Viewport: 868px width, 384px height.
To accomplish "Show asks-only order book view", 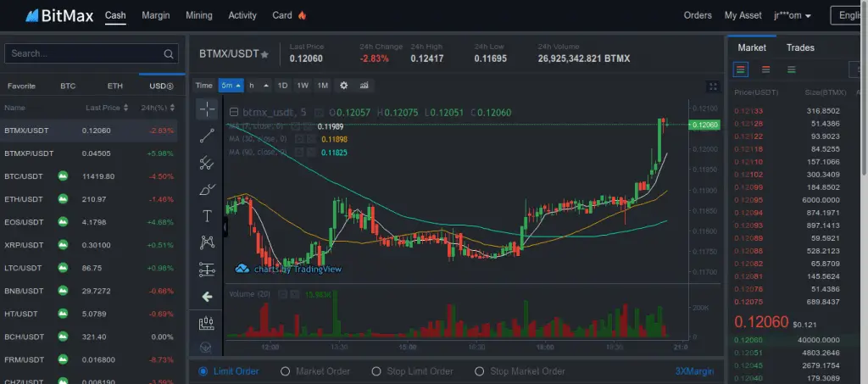I will coord(766,70).
